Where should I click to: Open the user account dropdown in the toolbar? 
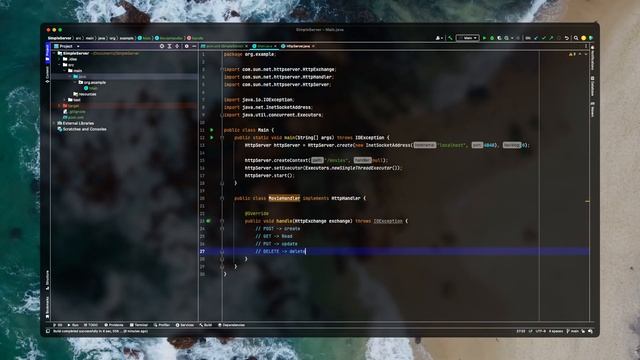(439, 38)
